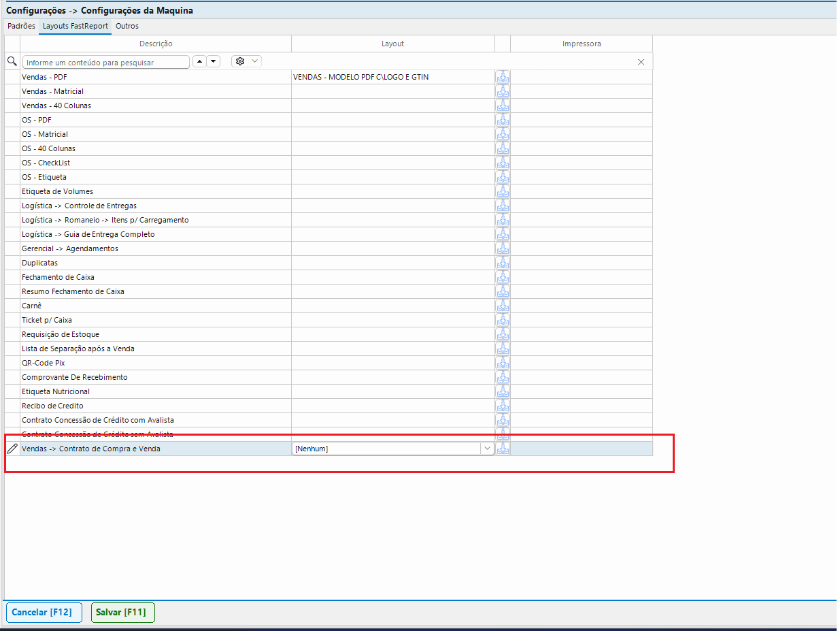Click the import layout icon for OS - CheckList
This screenshot has width=840, height=631.
pos(503,163)
